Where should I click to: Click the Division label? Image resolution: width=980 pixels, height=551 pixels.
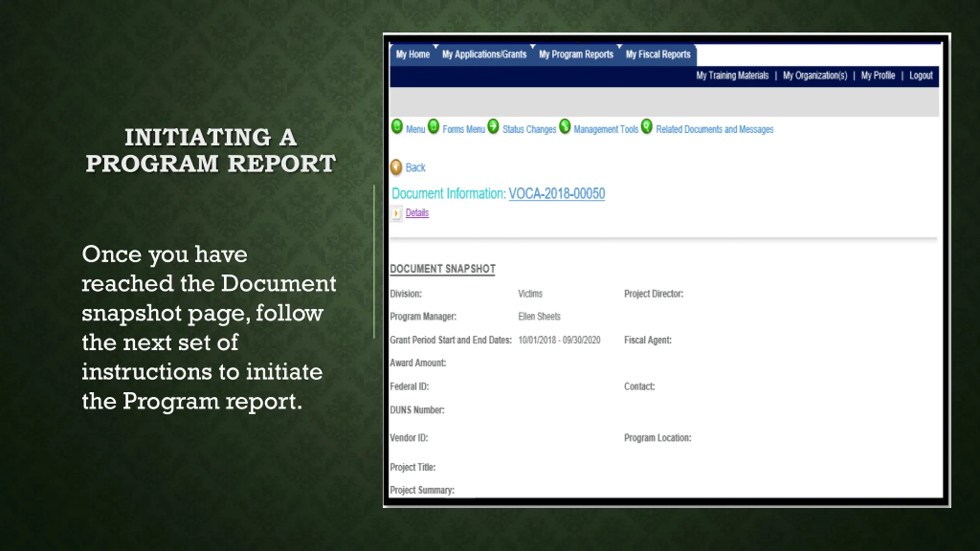[406, 294]
